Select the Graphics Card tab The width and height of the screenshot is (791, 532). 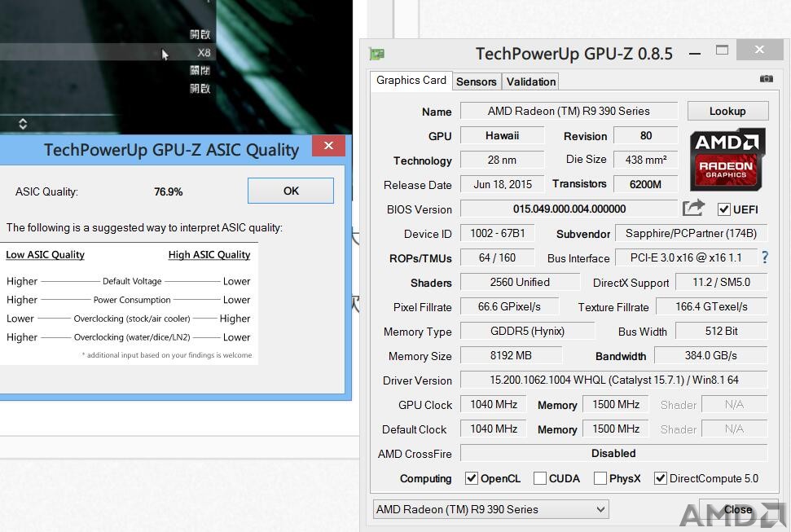(411, 81)
